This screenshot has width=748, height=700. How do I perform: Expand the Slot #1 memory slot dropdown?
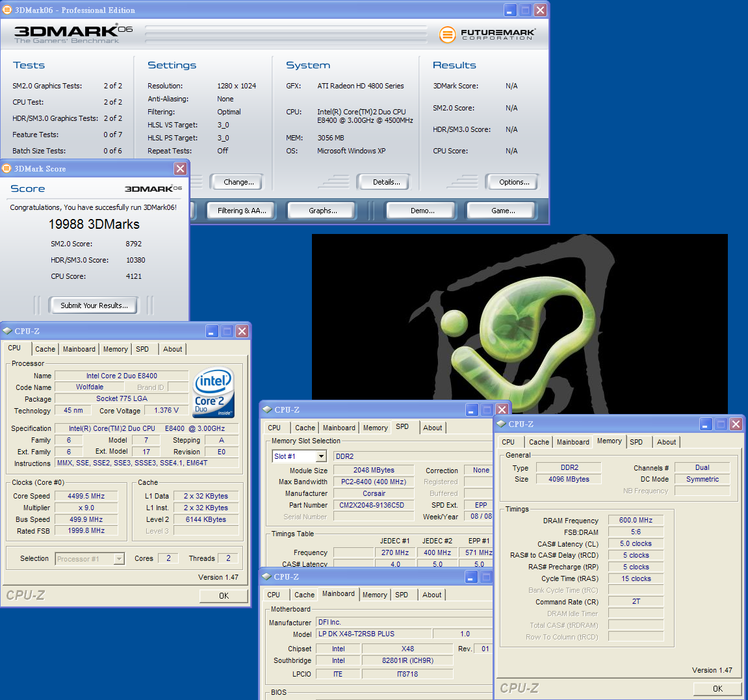point(321,456)
